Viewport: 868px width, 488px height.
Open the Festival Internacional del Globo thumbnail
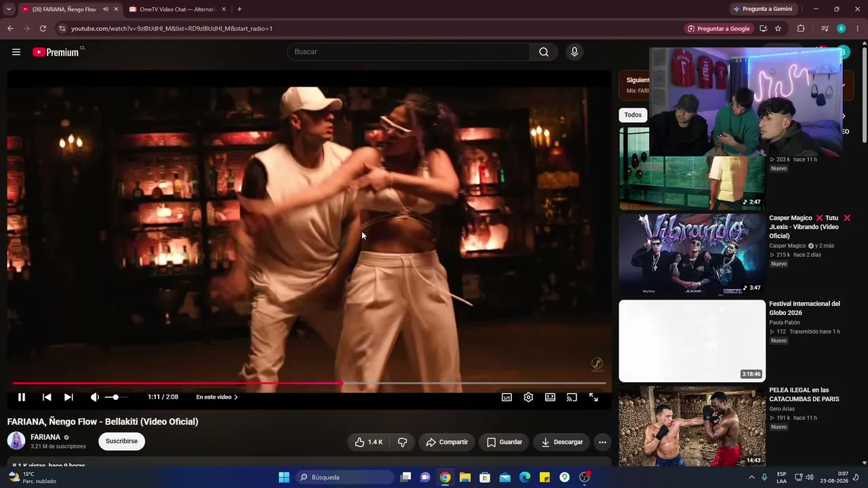point(692,341)
